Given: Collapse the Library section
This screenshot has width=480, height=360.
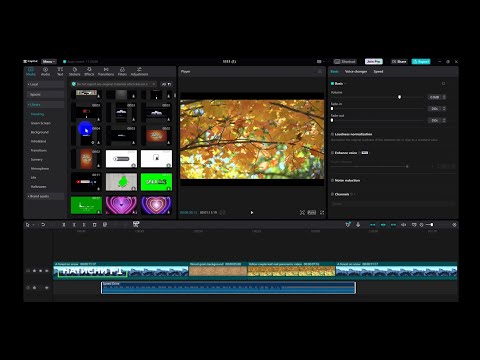Looking at the screenshot, I should (45, 105).
